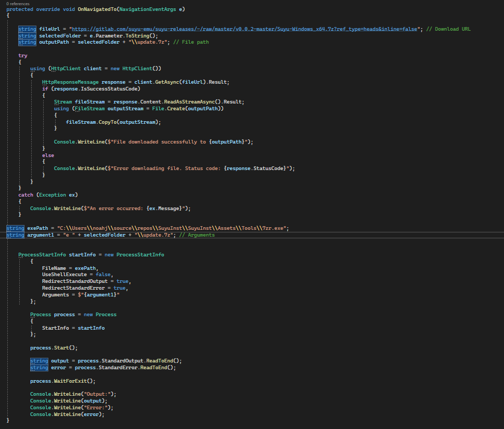
Task: Click the "else" keyword
Action: click(48, 155)
